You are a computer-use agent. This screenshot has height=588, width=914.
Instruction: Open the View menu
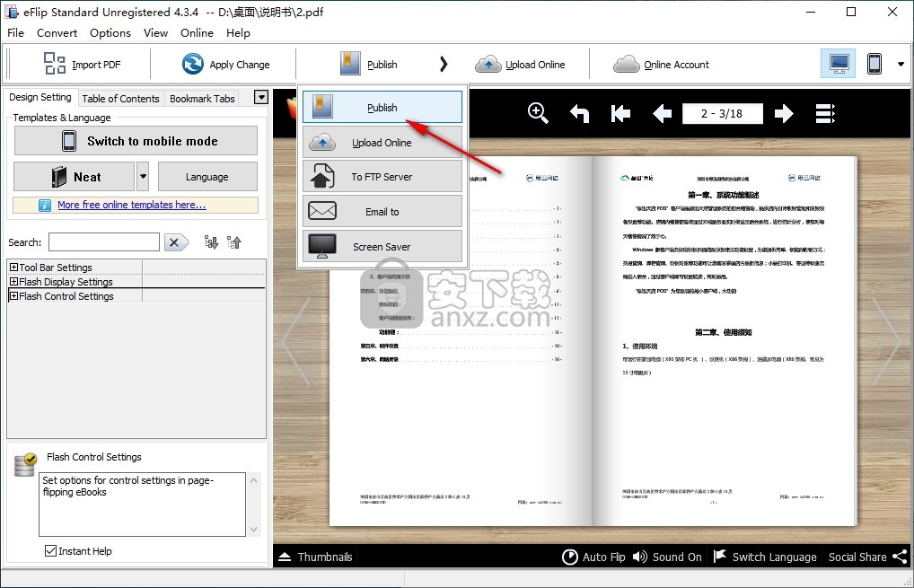coord(155,33)
